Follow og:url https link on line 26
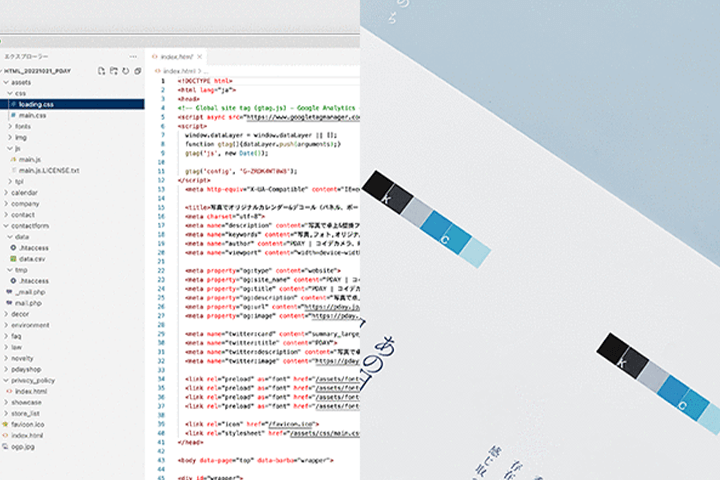Viewport: 720px width, 480px height. [332, 307]
